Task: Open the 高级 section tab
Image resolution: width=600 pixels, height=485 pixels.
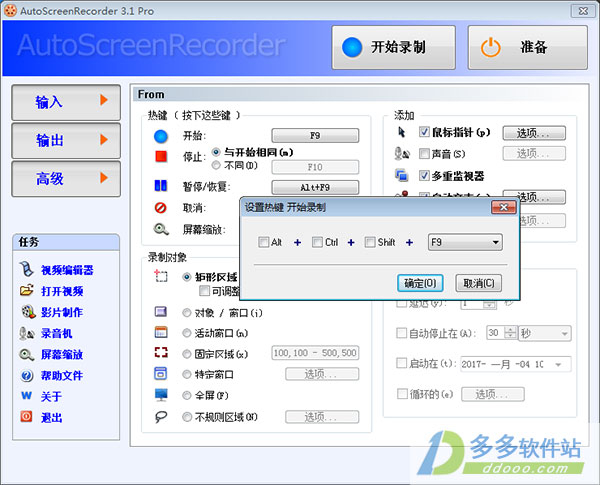Action: 66,178
